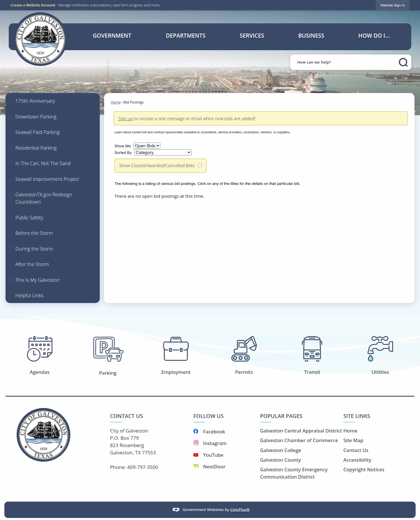Open Copyright Notices link
420x520 pixels.
pos(364,470)
